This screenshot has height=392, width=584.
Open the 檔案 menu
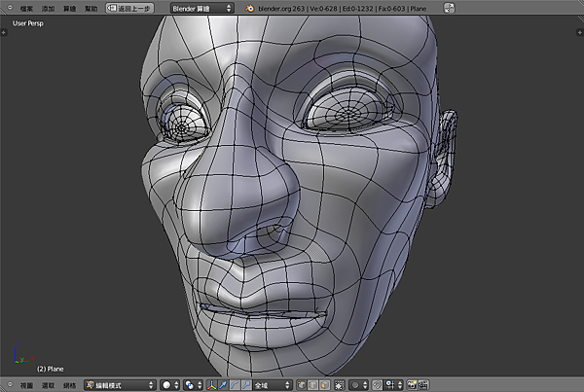27,7
